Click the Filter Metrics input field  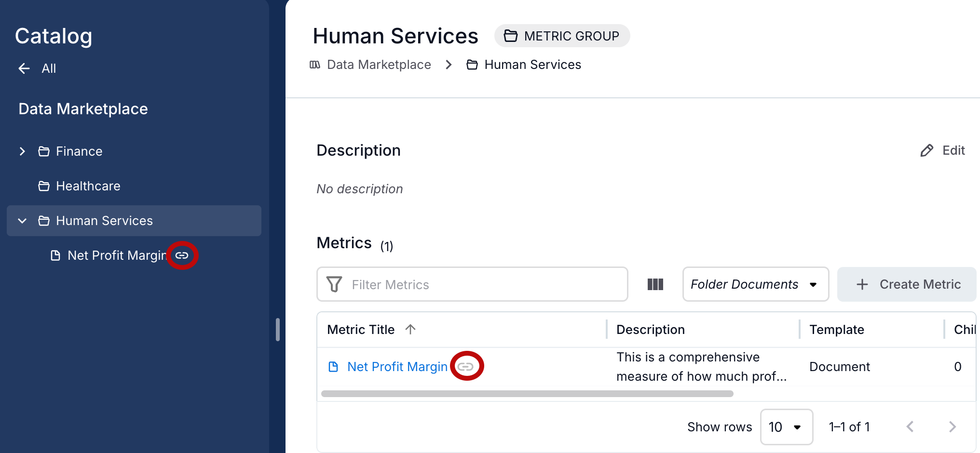(482, 284)
